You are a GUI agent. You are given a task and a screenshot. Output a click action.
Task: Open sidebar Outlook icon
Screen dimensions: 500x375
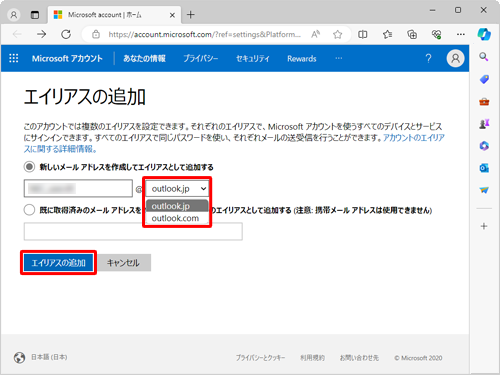(x=484, y=168)
